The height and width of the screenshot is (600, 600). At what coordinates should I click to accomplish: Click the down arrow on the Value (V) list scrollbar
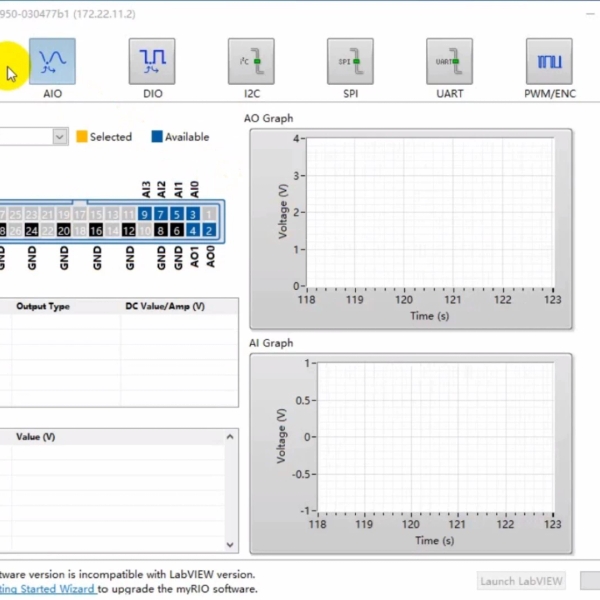pyautogui.click(x=230, y=545)
